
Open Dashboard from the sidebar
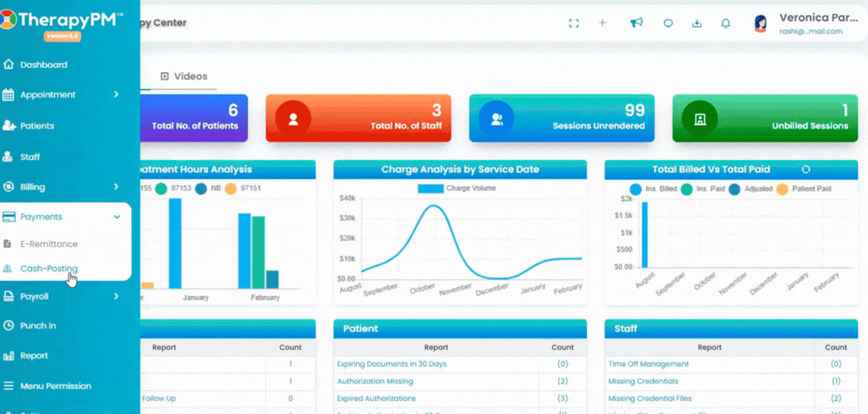tap(43, 65)
